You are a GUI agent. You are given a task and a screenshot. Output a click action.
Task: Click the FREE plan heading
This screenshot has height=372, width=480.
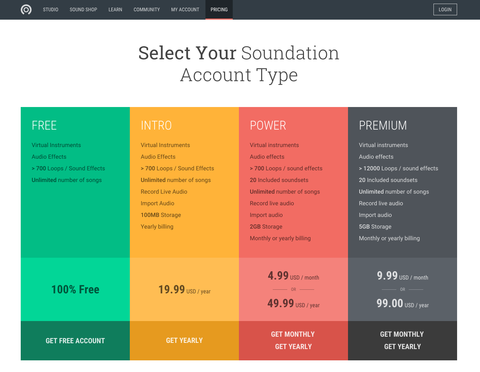(x=44, y=126)
